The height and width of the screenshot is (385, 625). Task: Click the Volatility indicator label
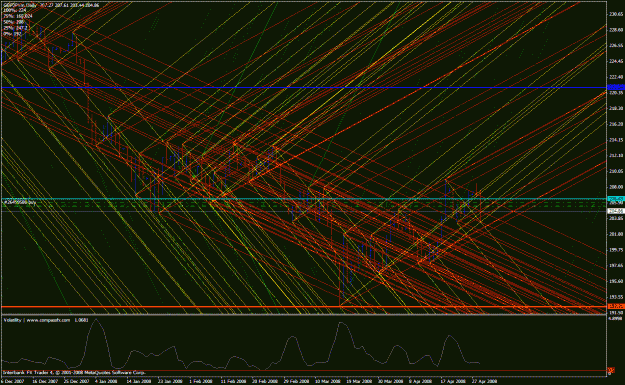[x=46, y=320]
